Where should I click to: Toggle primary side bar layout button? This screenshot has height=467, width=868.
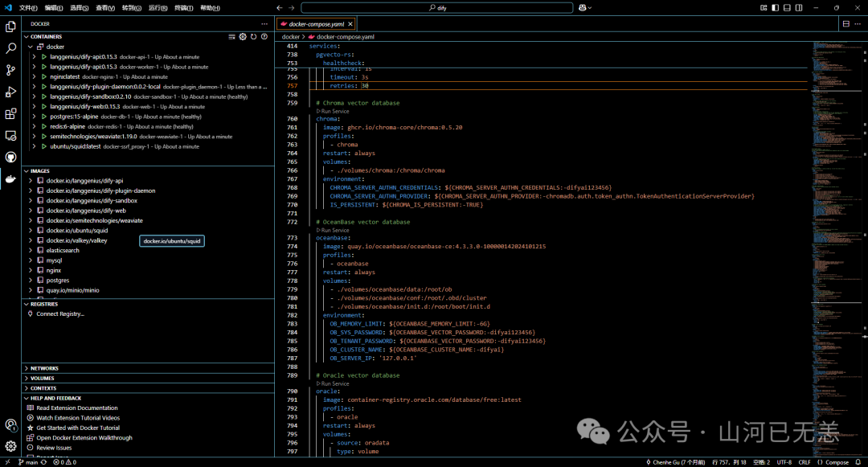tap(775, 8)
